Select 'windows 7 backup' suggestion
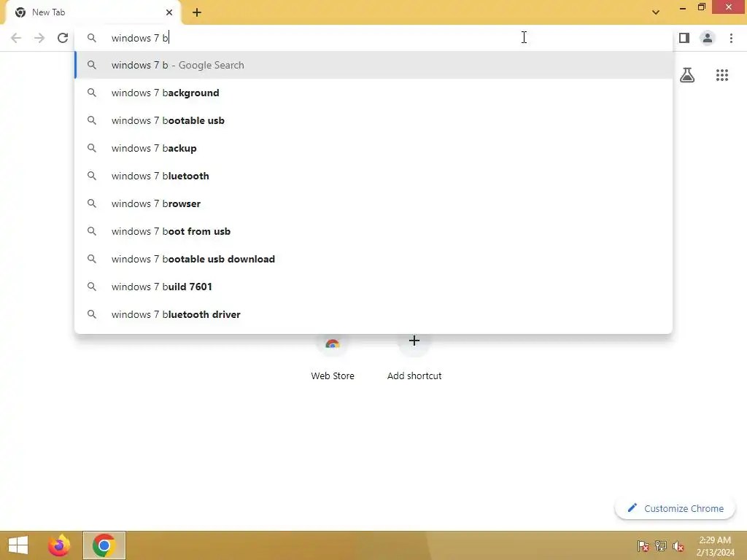747x560 pixels. [373, 147]
